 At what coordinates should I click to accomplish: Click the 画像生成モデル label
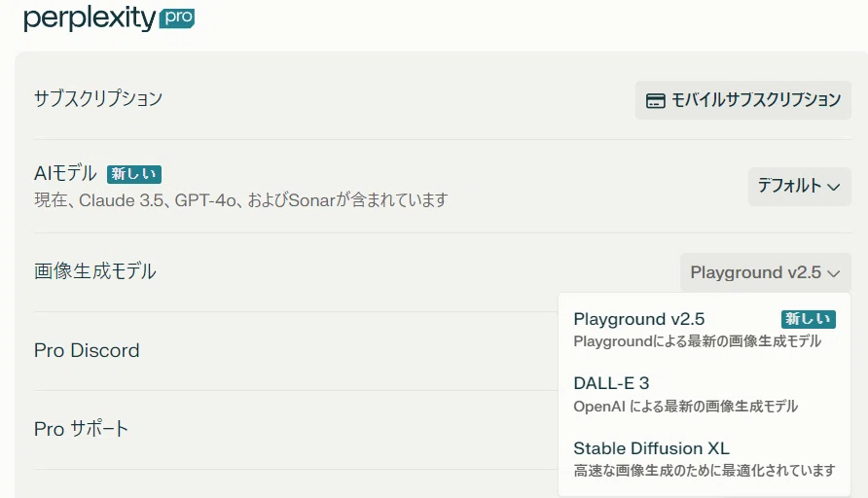click(x=95, y=271)
